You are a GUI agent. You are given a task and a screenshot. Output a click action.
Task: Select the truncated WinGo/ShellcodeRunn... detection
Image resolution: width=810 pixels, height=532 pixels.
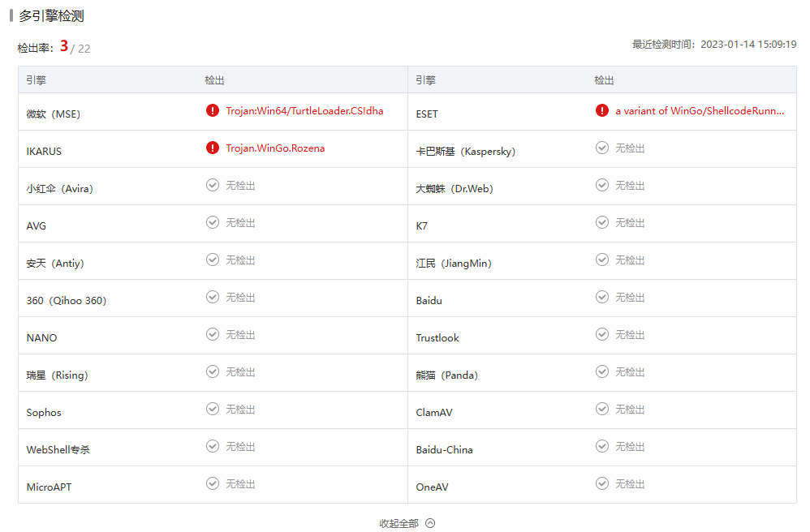[700, 111]
